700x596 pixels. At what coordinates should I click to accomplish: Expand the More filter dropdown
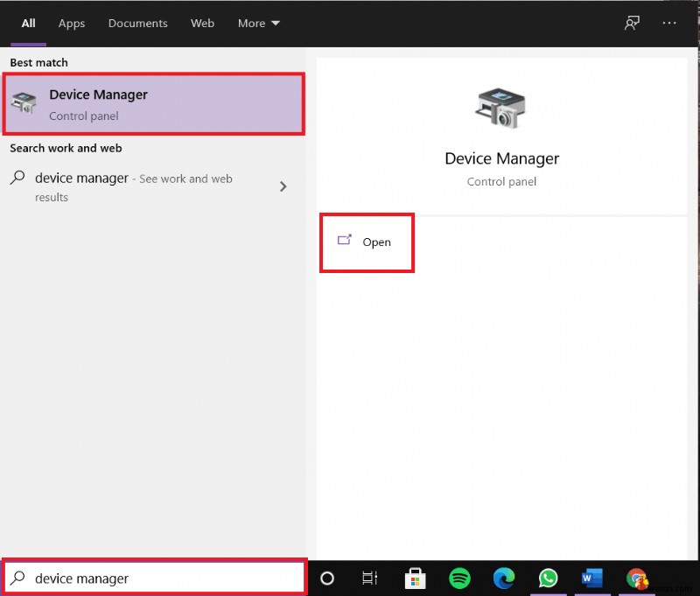coord(258,24)
